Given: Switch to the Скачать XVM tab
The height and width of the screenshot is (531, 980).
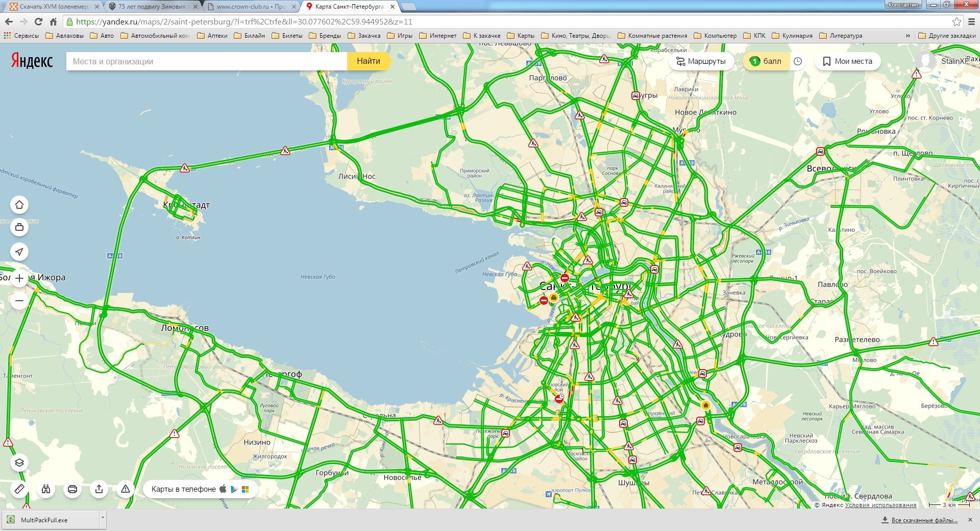Looking at the screenshot, I should pos(54,7).
